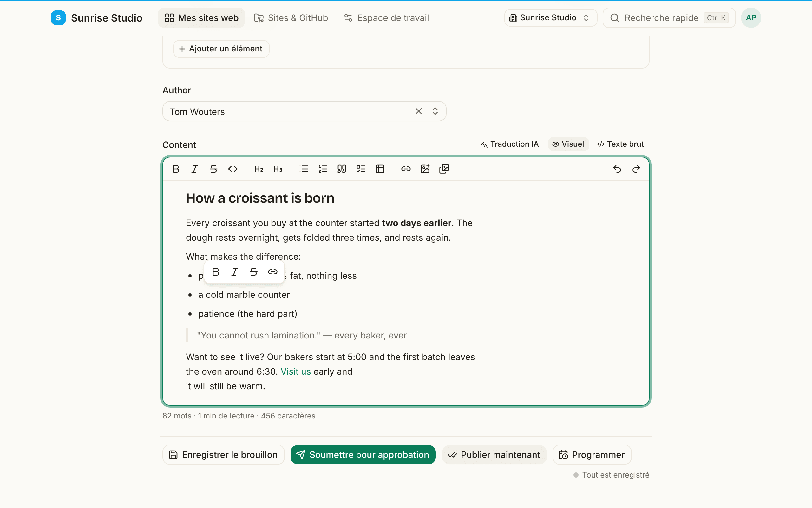
Task: Go to Sites & GitHub
Action: click(x=291, y=18)
